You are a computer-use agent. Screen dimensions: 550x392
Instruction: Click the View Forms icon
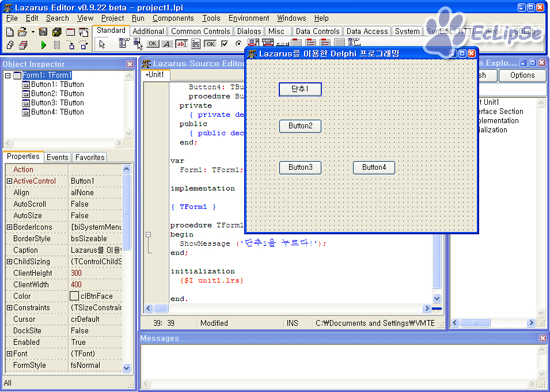point(23,45)
